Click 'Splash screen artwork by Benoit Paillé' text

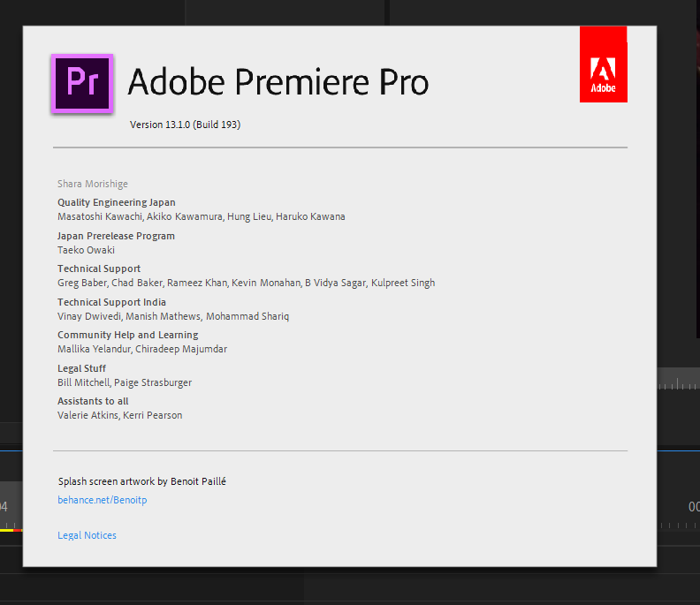148,481
